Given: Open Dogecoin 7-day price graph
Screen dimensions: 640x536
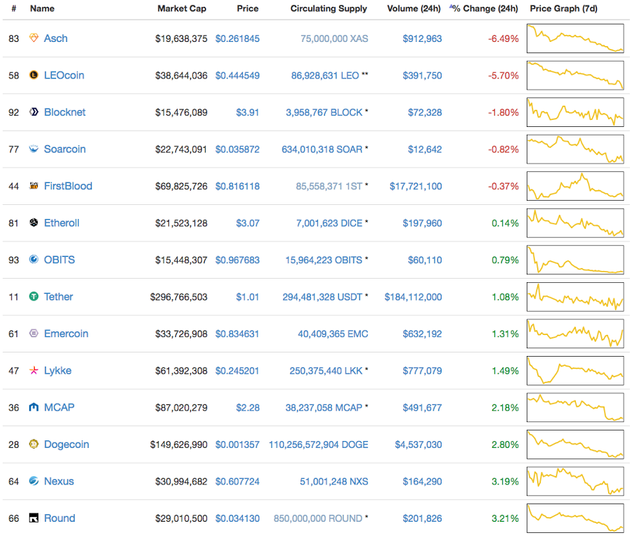Looking at the screenshot, I should click(575, 444).
